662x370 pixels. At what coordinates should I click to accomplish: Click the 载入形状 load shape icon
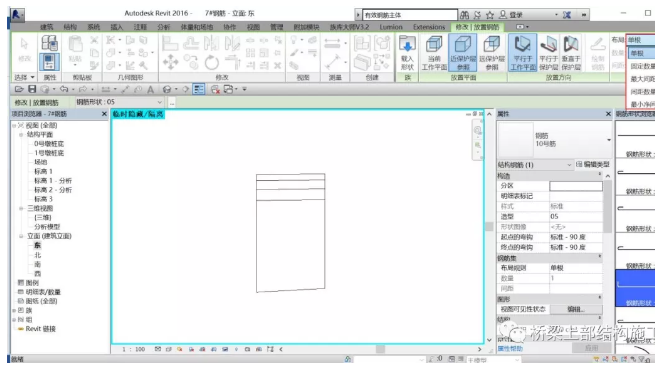pos(407,53)
